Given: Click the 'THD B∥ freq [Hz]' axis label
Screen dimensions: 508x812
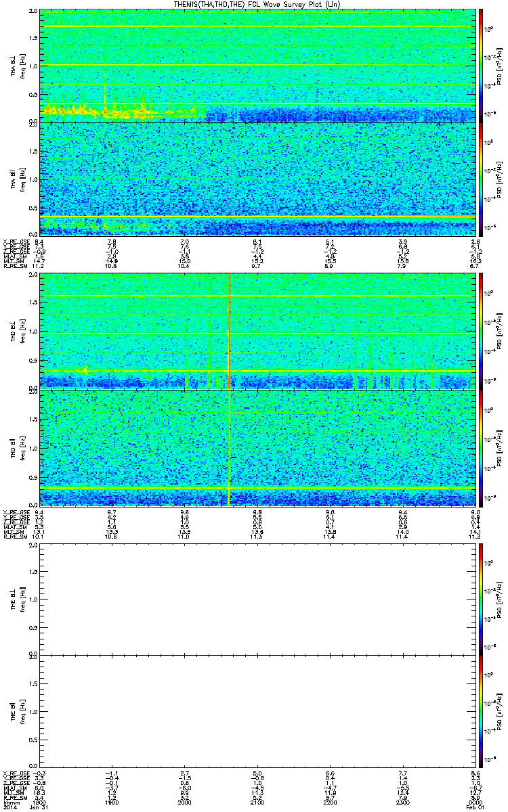Looking at the screenshot, I should pos(17,447).
